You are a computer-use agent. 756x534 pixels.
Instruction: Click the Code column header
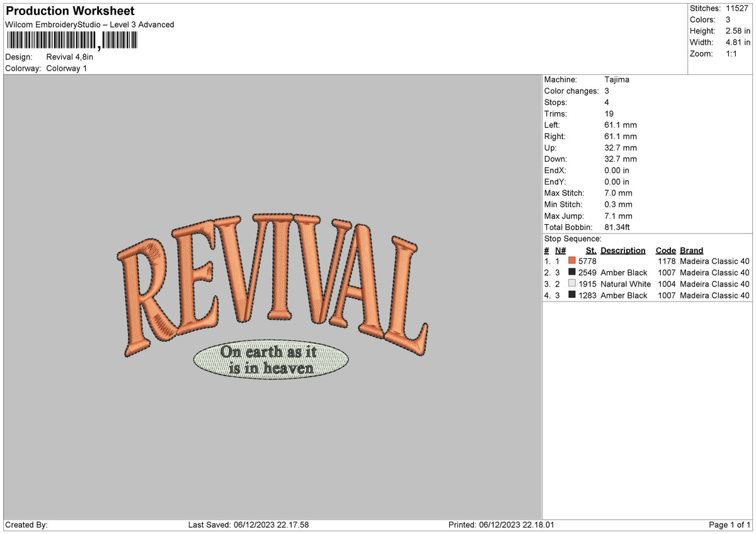666,250
